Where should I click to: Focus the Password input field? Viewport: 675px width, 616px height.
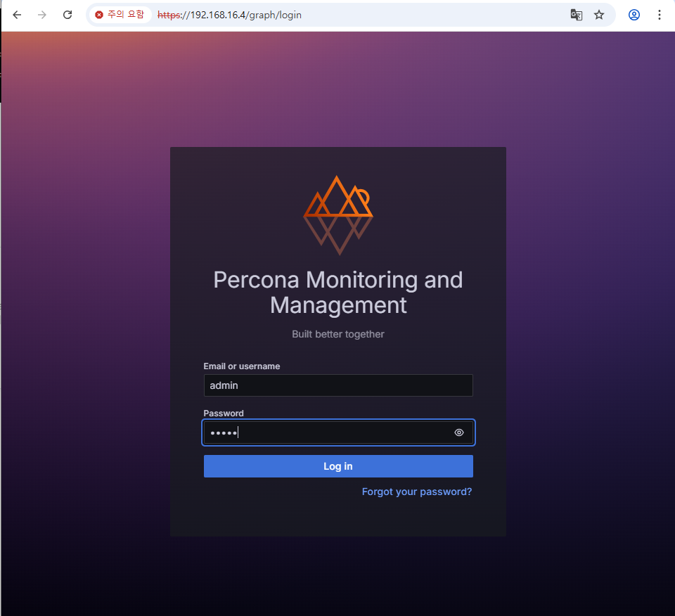pos(338,432)
